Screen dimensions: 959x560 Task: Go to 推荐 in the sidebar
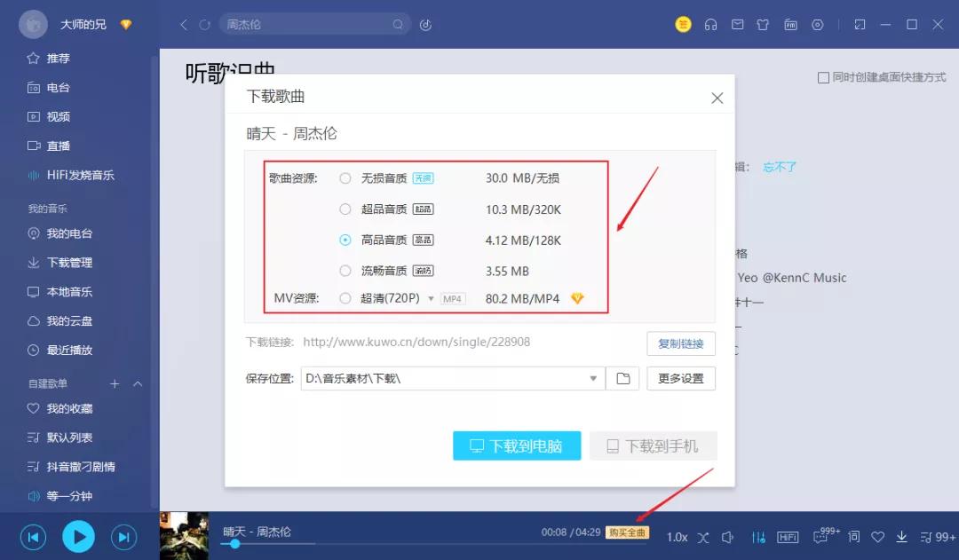pos(51,58)
